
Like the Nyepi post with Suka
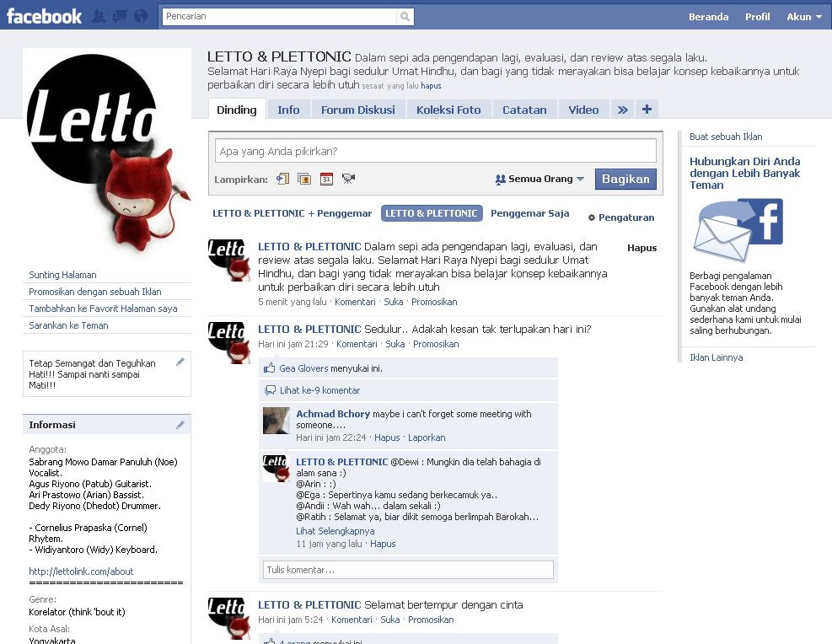point(393,302)
